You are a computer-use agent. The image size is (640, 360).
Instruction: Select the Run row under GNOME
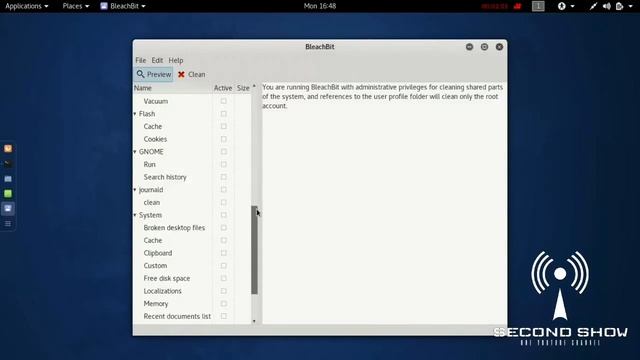tap(192, 164)
